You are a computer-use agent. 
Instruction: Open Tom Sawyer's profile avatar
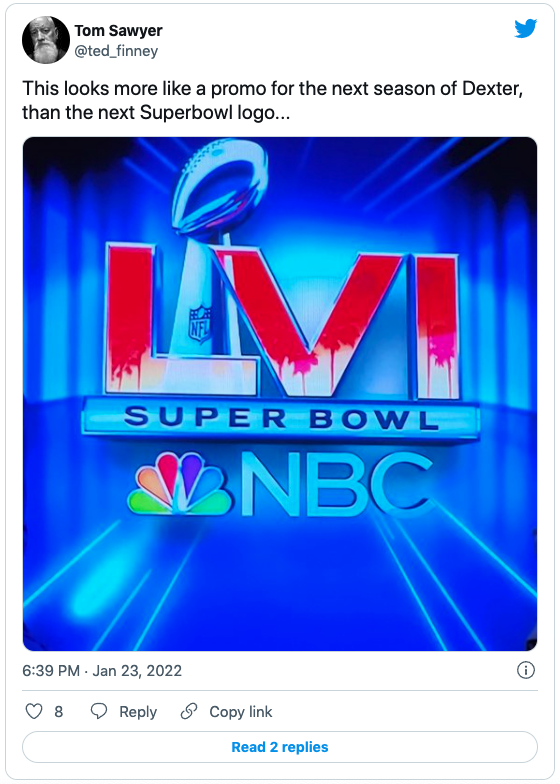click(x=46, y=40)
